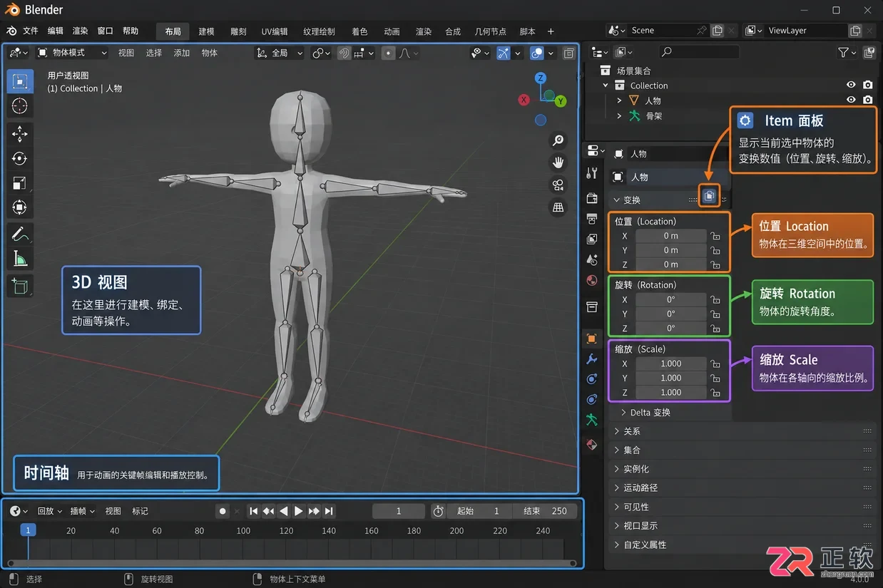Click the viewport zoom magnifier icon
The height and width of the screenshot is (588, 883).
pyautogui.click(x=558, y=140)
